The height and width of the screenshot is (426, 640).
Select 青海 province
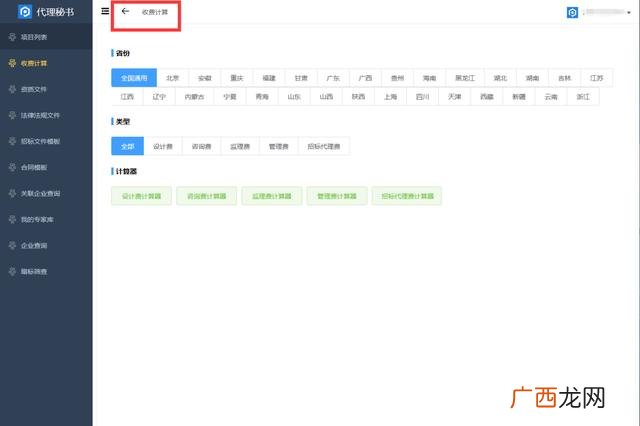coord(262,97)
